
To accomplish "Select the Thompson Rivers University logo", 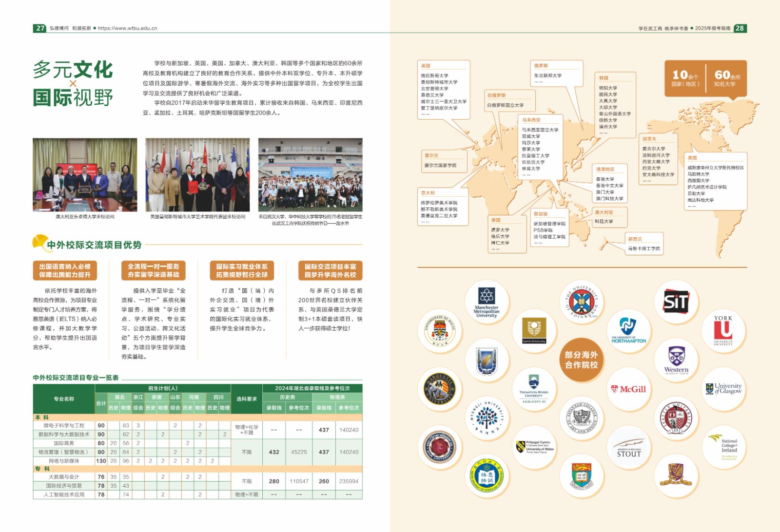I will [x=534, y=389].
